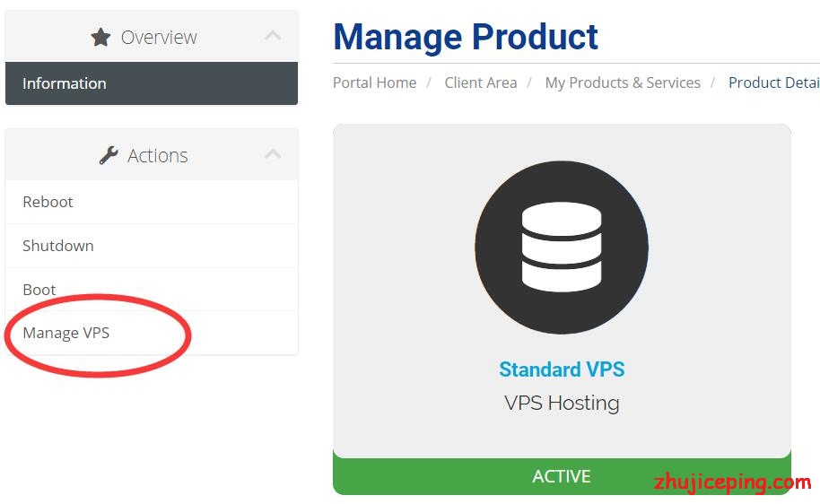Click the Manage Product page title
The image size is (820, 504).
[x=466, y=37]
